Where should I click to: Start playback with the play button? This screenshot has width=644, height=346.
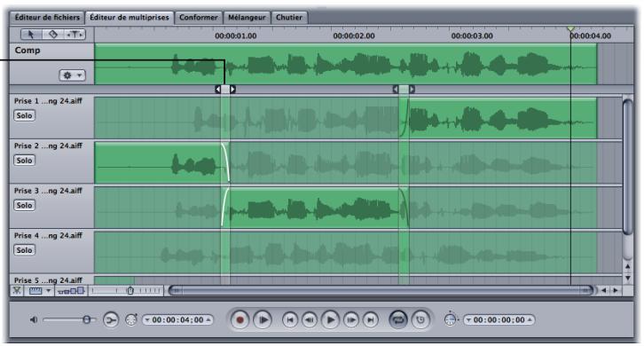(x=331, y=319)
